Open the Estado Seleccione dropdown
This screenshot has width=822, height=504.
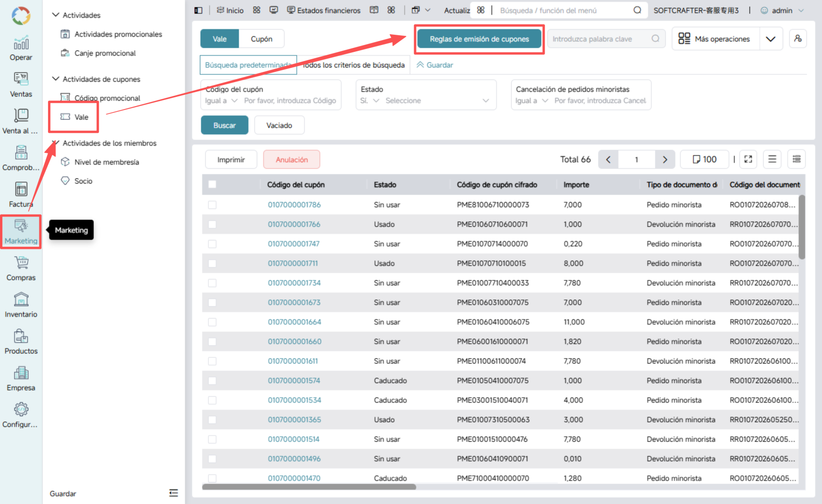pos(426,101)
